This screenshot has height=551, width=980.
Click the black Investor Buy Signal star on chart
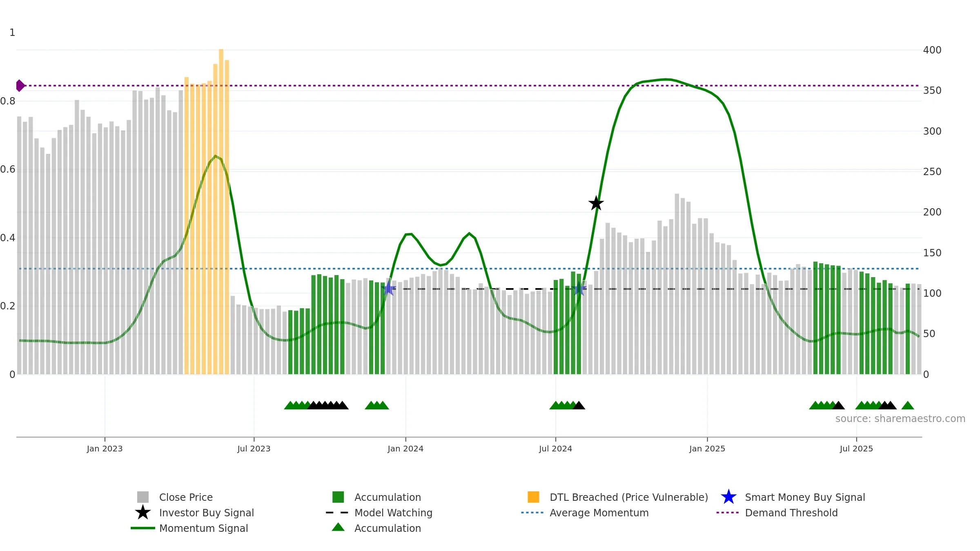click(x=596, y=203)
